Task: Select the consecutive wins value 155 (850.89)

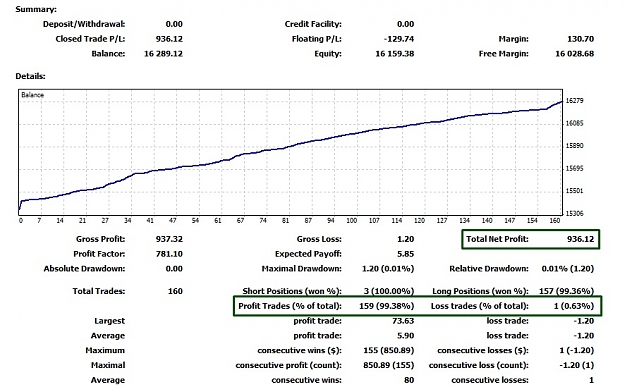Action: (x=389, y=350)
